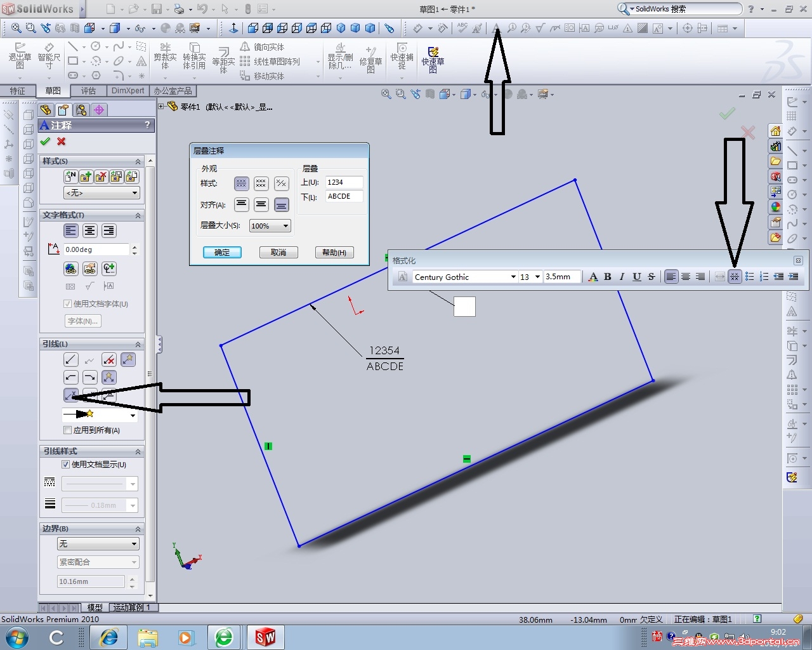The image size is (812, 650).
Task: Select the Smart Dimension (智能尺寸) tool
Action: click(49, 56)
